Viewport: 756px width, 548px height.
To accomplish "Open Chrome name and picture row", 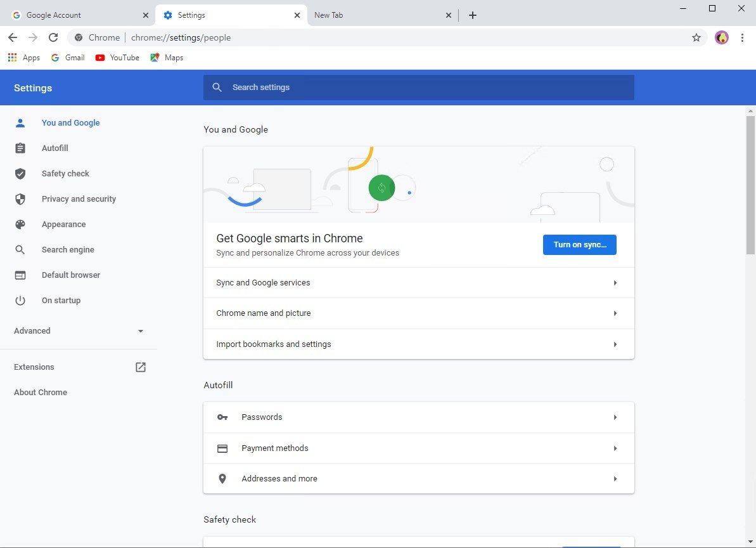I will [418, 313].
